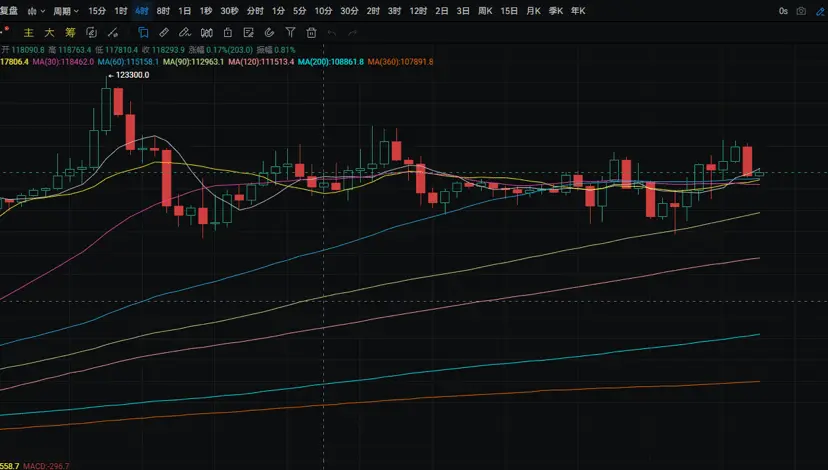
Task: Choose the 1分 interval
Action: coord(278,11)
